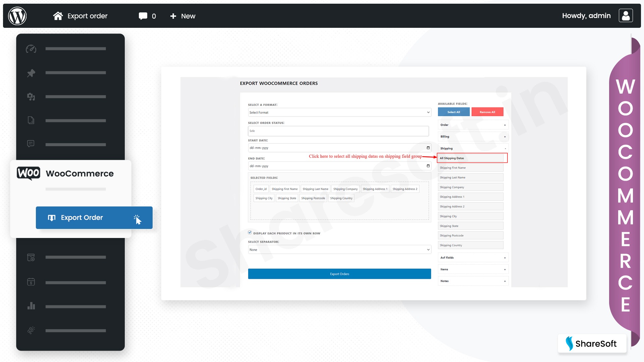The width and height of the screenshot is (644, 362).
Task: Open the Select Separator dropdown showing None
Action: coord(339,250)
